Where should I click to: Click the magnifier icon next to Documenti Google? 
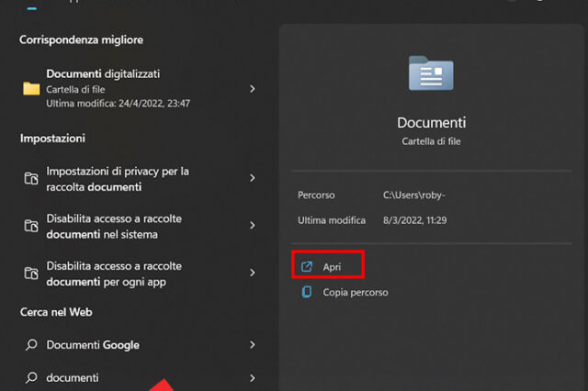[31, 345]
